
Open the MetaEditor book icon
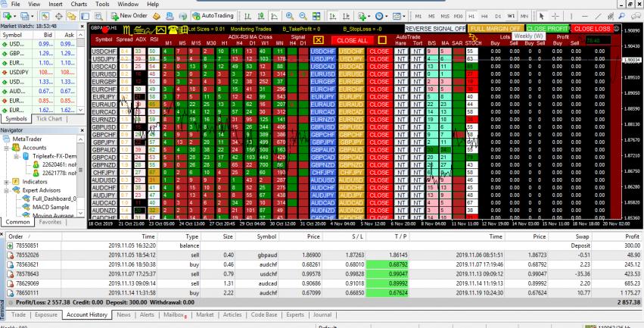(157, 17)
